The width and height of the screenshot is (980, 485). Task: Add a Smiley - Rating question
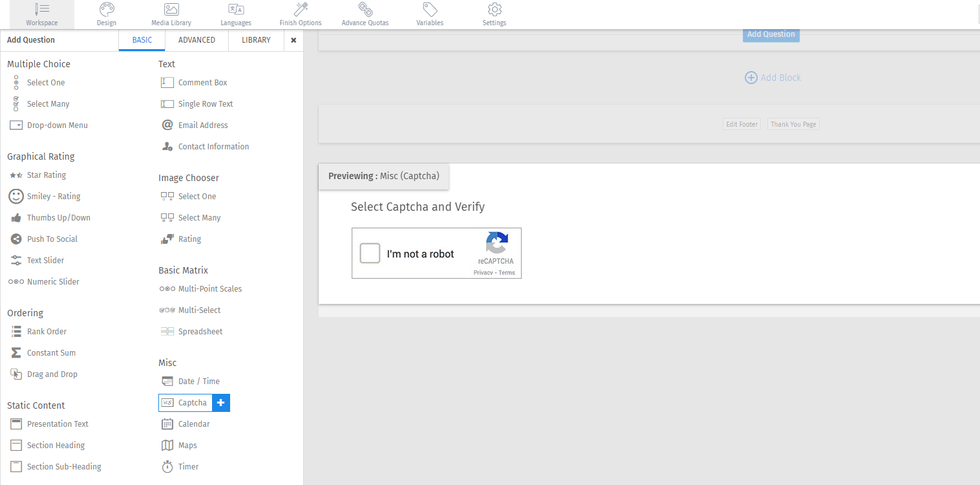click(x=45, y=197)
